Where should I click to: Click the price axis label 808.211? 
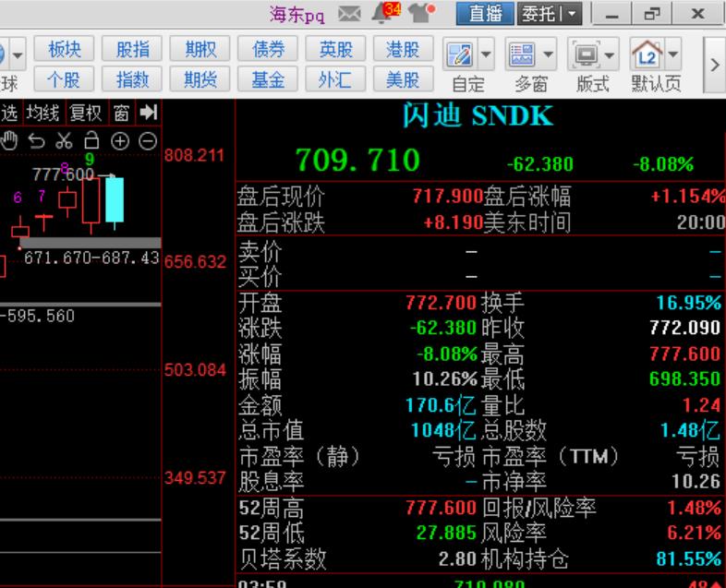click(x=195, y=155)
